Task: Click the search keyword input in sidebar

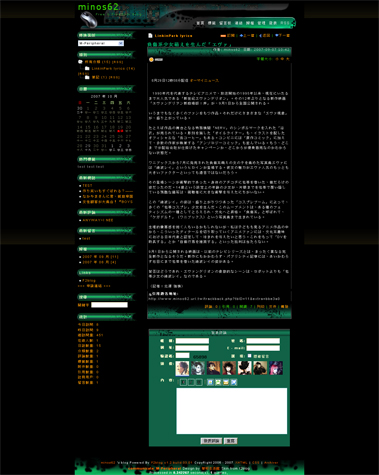Action: (109, 305)
